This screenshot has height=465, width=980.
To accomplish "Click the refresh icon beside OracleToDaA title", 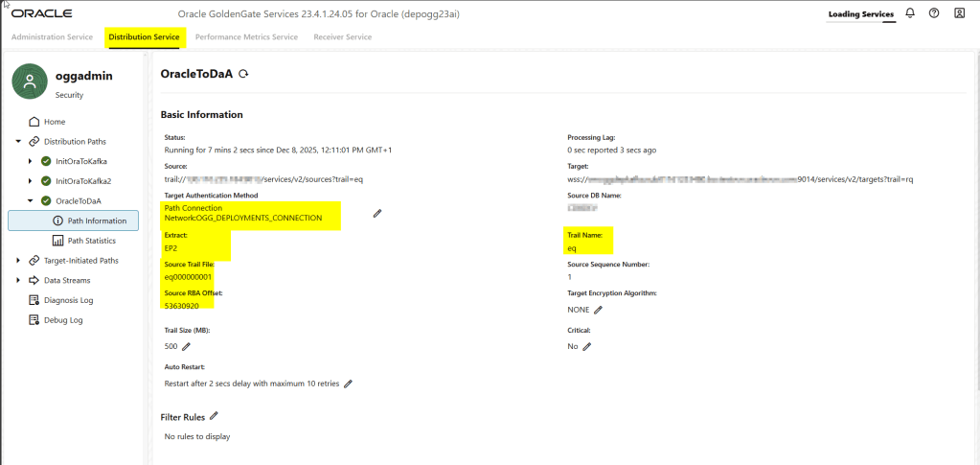I will point(243,74).
